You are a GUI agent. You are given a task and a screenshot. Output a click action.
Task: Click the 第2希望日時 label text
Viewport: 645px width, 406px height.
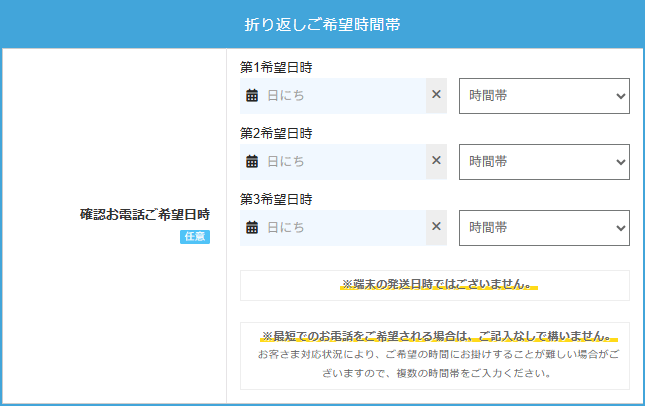click(x=276, y=133)
